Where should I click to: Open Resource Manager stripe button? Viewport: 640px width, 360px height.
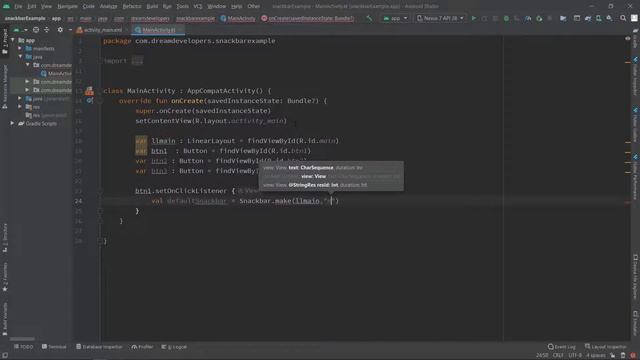point(5,87)
